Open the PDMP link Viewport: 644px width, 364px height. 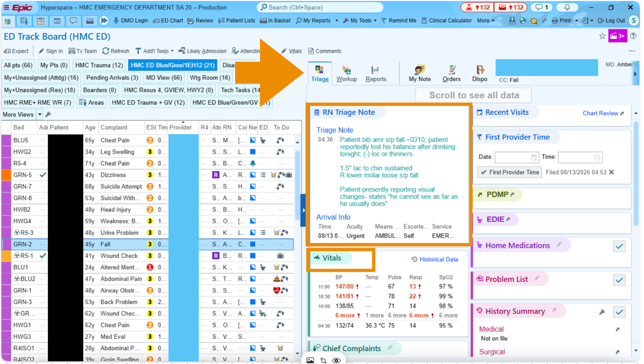[498, 194]
